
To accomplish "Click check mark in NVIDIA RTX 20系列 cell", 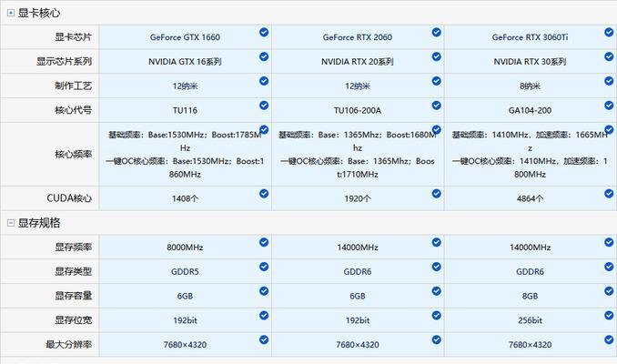I will tap(437, 56).
